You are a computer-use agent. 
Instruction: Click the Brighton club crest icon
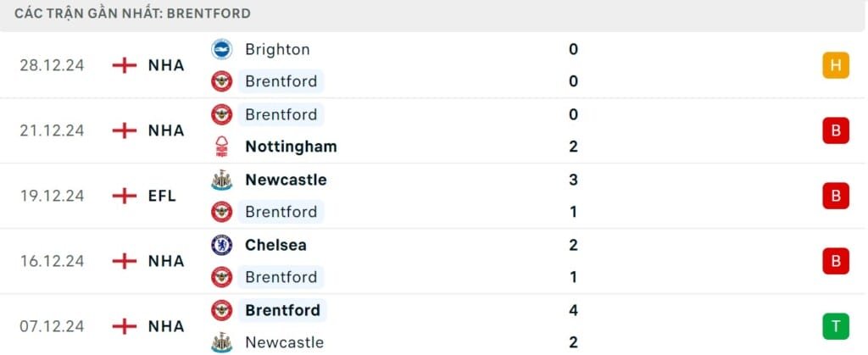tap(221, 49)
